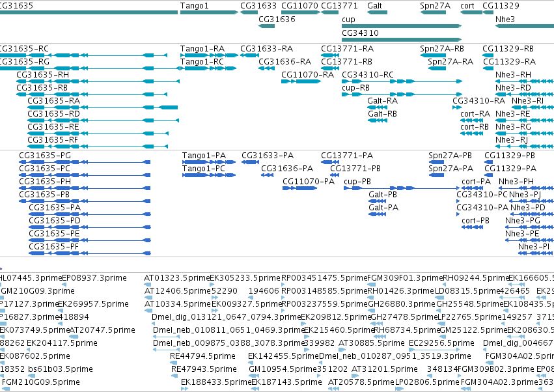Click the cup-PB protein label
Image resolution: width=554 pixels, height=392 pixels.
357,182
